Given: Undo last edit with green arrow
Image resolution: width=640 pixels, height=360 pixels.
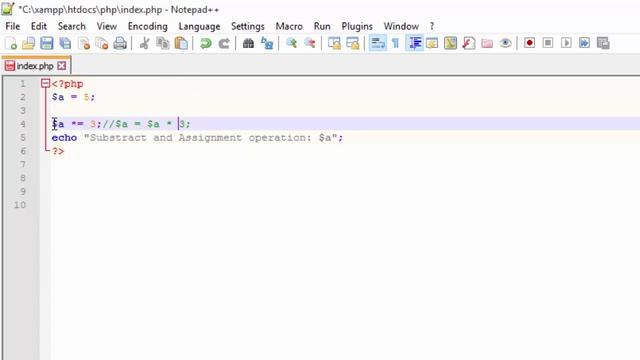Looking at the screenshot, I should pyautogui.click(x=205, y=43).
